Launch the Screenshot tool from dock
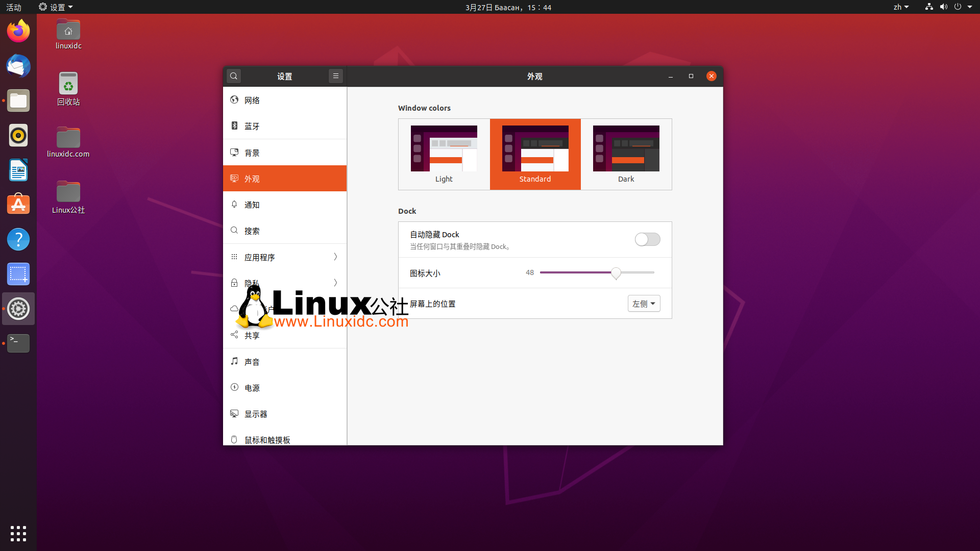 pyautogui.click(x=18, y=274)
